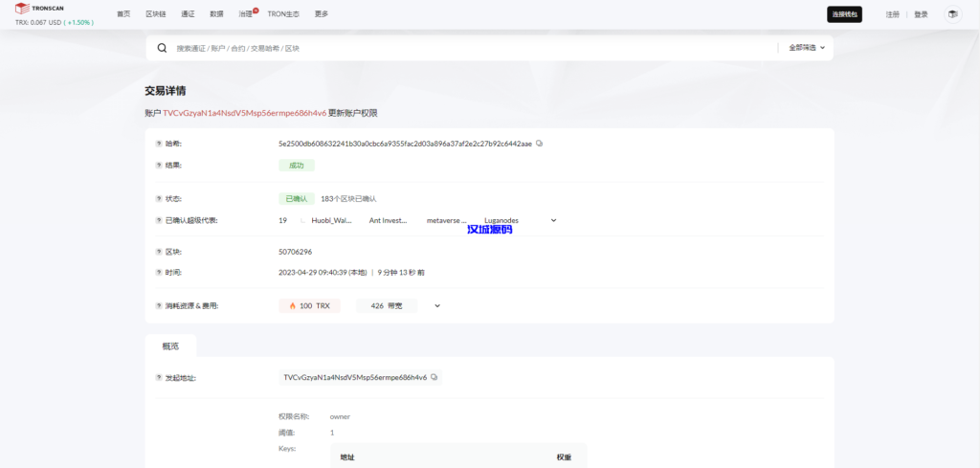Screen dimensions: 980x468
Task: Click the 登录 link
Action: 922,14
